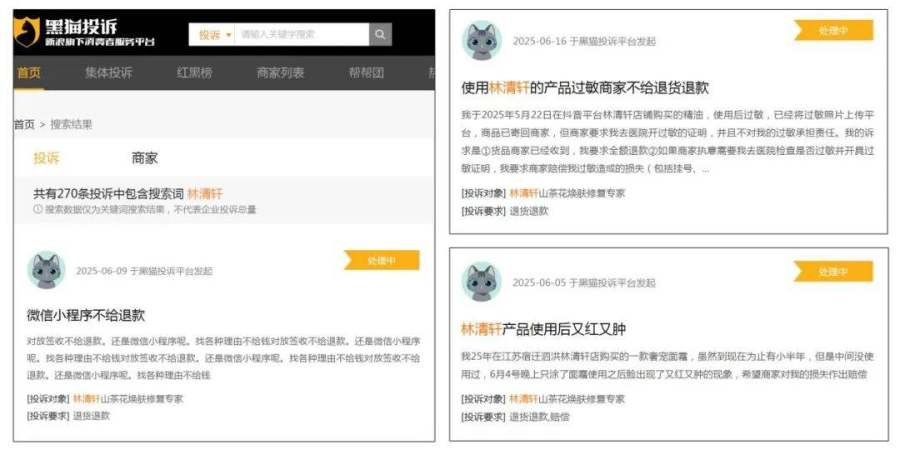Click 处理中 badge on 微信小程序 complaint

(x=381, y=260)
